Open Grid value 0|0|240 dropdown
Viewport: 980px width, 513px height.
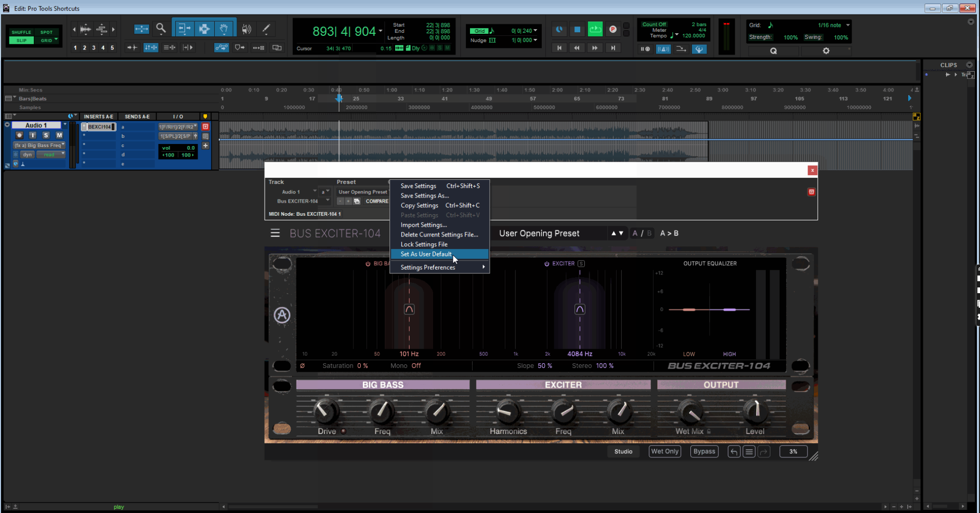point(535,31)
